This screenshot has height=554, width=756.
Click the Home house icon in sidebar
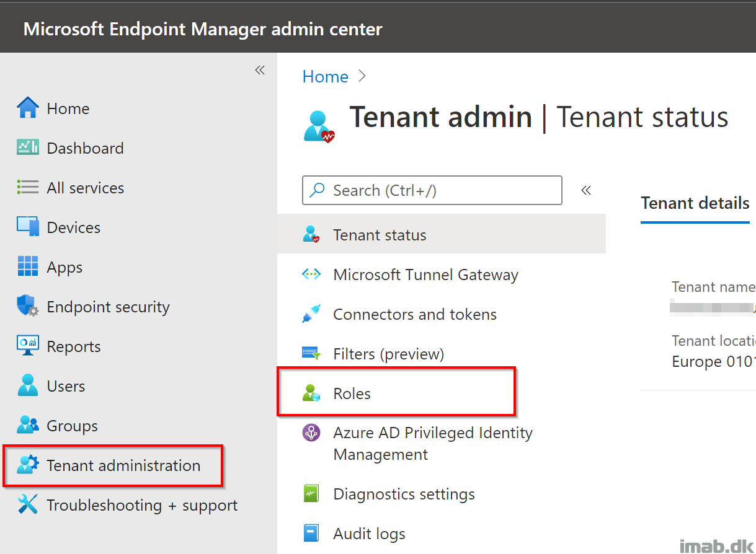[28, 108]
